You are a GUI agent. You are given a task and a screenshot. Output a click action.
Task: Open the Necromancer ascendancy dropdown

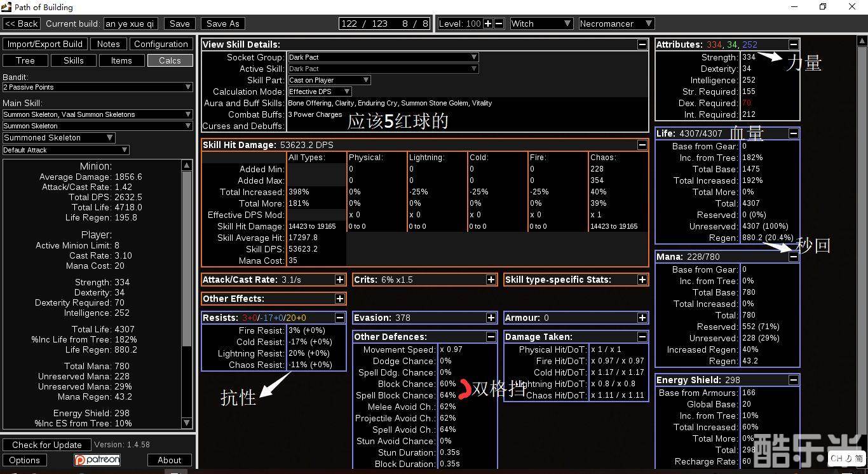click(616, 24)
